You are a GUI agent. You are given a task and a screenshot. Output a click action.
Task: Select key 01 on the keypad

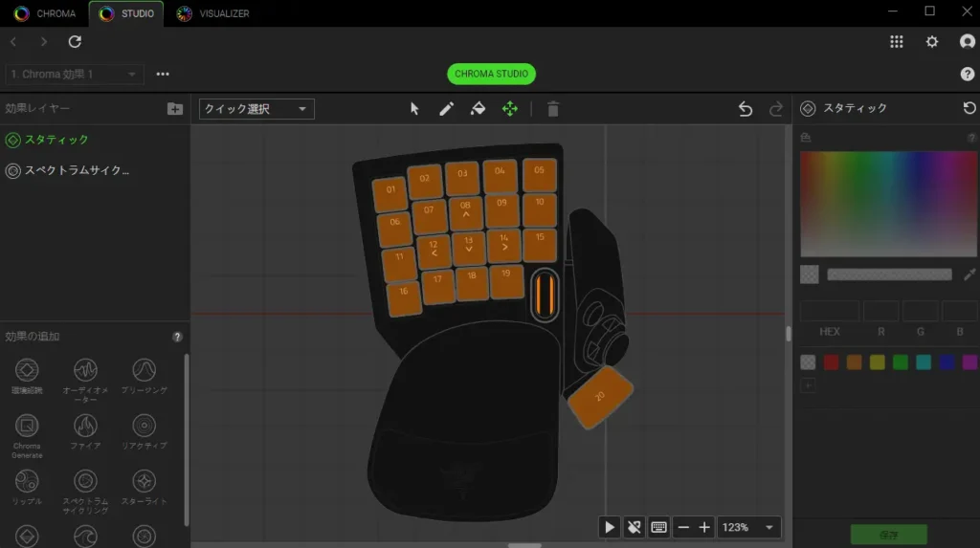390,192
